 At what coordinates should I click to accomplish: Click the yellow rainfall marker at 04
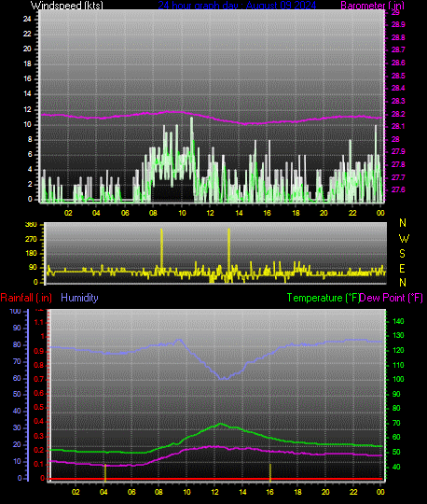(105, 472)
